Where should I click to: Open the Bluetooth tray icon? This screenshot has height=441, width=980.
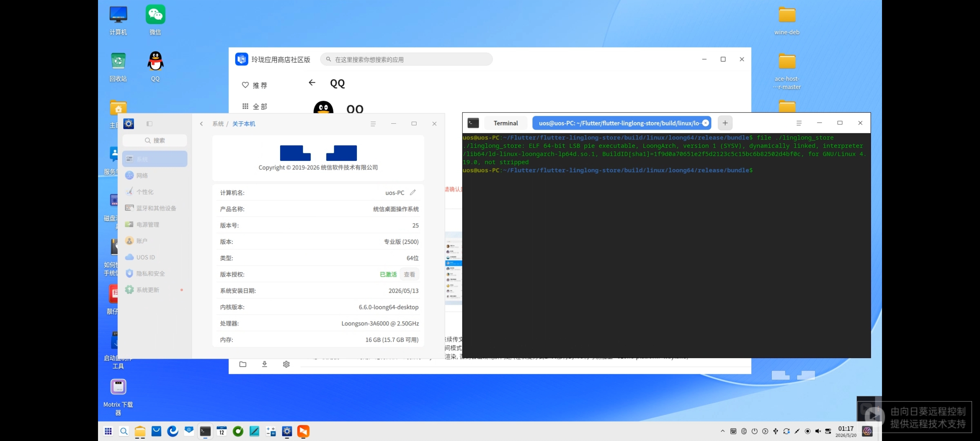pos(744,431)
